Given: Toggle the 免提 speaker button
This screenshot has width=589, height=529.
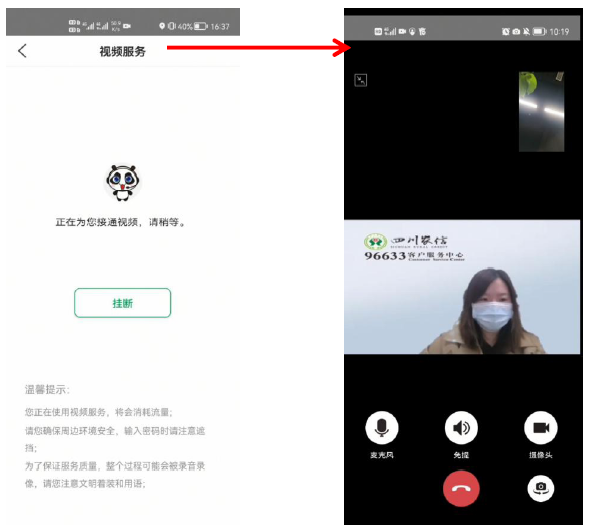Looking at the screenshot, I should (461, 428).
